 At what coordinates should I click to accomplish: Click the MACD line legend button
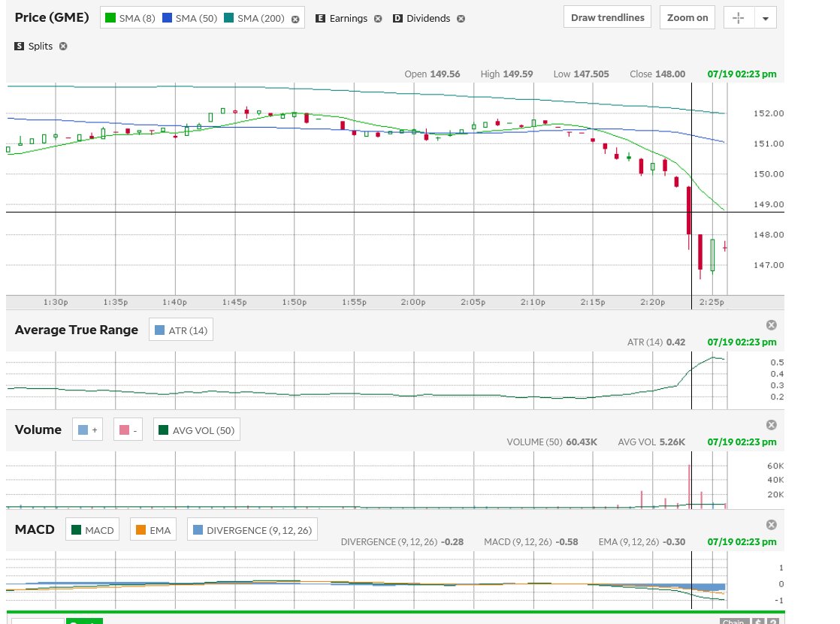[x=92, y=530]
